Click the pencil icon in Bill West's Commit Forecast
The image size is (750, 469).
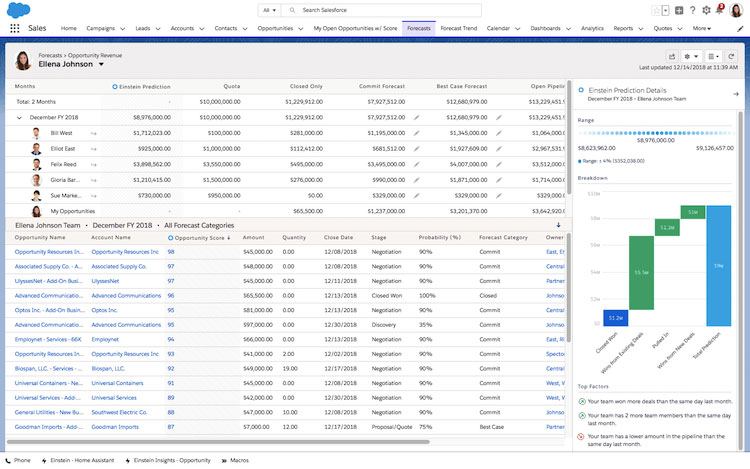(416, 132)
